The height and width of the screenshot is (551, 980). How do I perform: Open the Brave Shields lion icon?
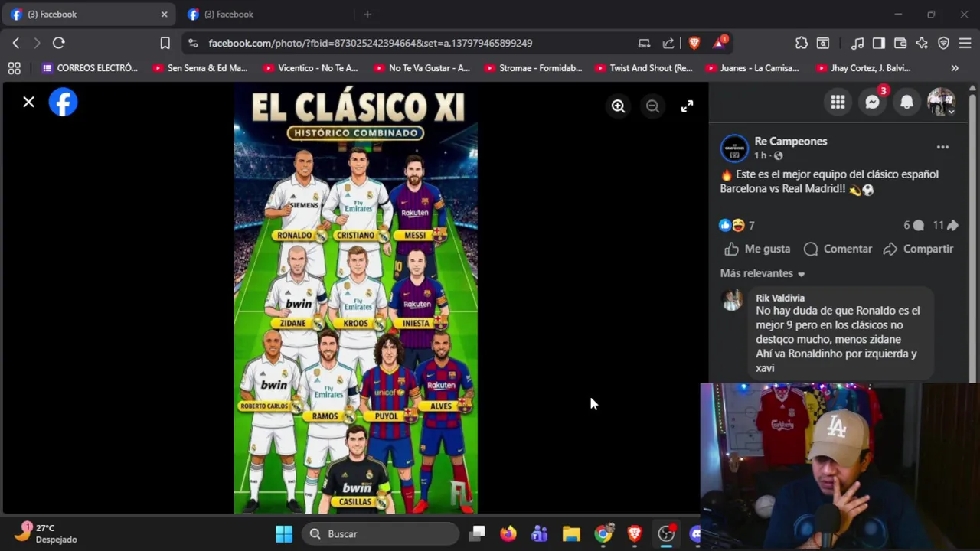pos(694,43)
